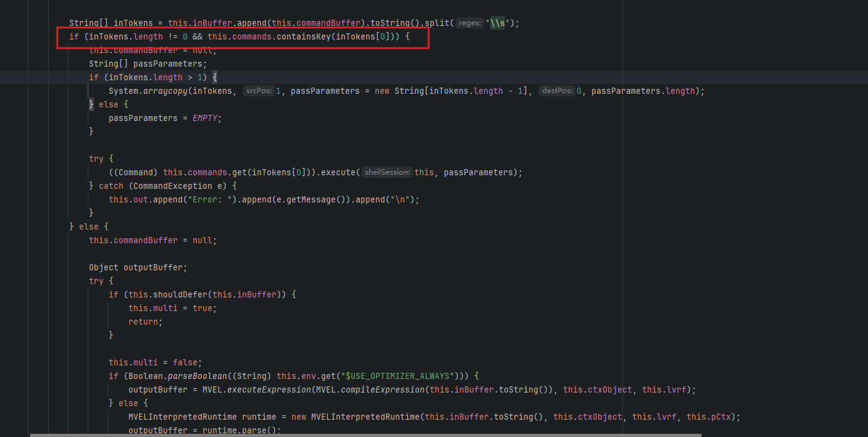The image size is (868, 437).
Task: Click the EMPTY constant
Action: tap(206, 118)
